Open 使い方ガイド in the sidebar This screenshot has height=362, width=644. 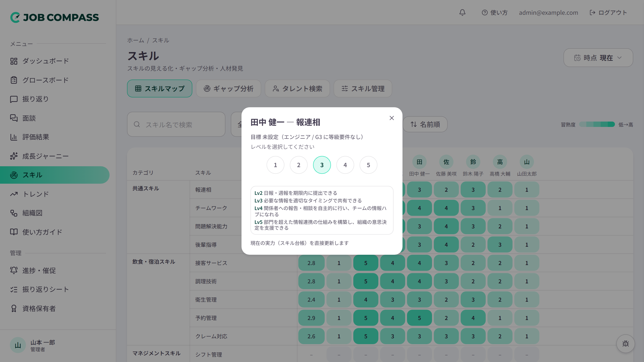pos(55,232)
